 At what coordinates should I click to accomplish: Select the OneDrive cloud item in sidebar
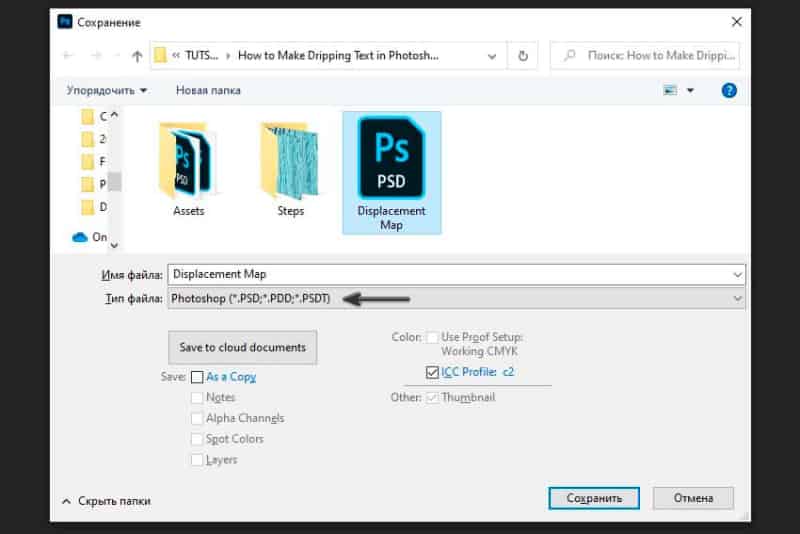click(x=89, y=237)
